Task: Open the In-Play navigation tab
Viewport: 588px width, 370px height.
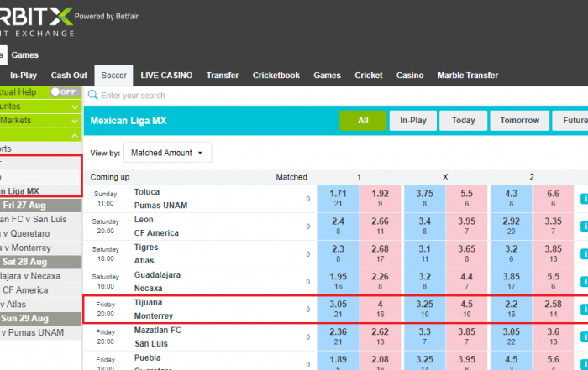Action: [x=24, y=76]
